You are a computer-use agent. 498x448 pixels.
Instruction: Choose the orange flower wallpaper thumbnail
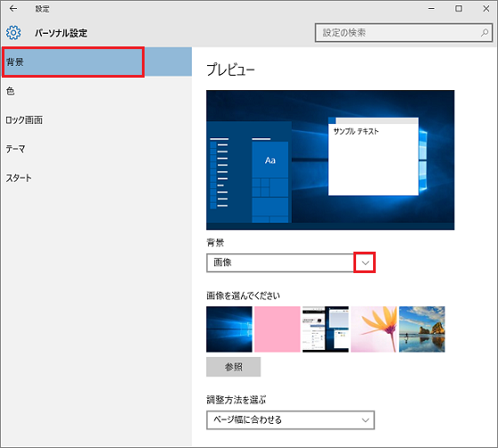(374, 329)
